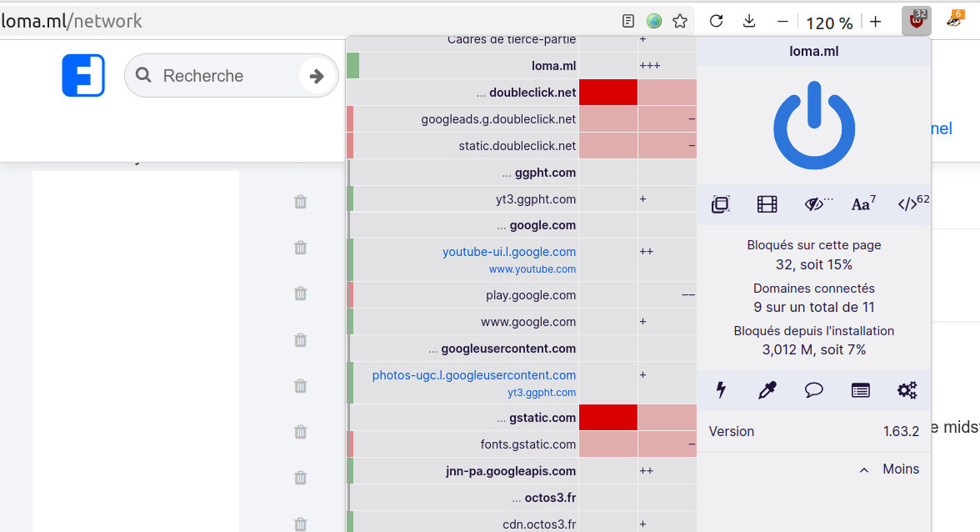
Task: Toggle the block pop-ups icon
Action: [x=721, y=204]
